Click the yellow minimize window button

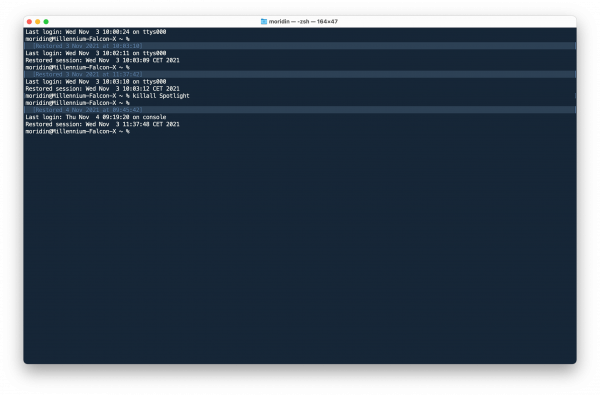[x=38, y=22]
